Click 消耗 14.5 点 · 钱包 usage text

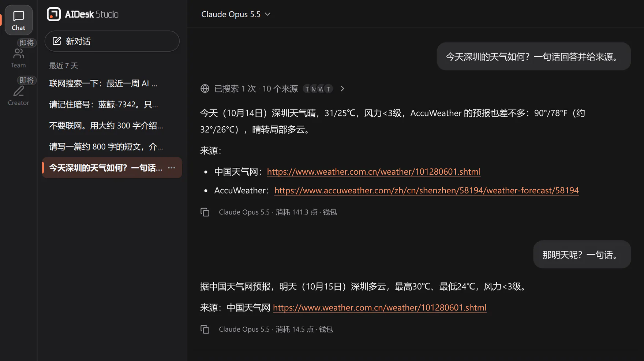click(x=304, y=329)
